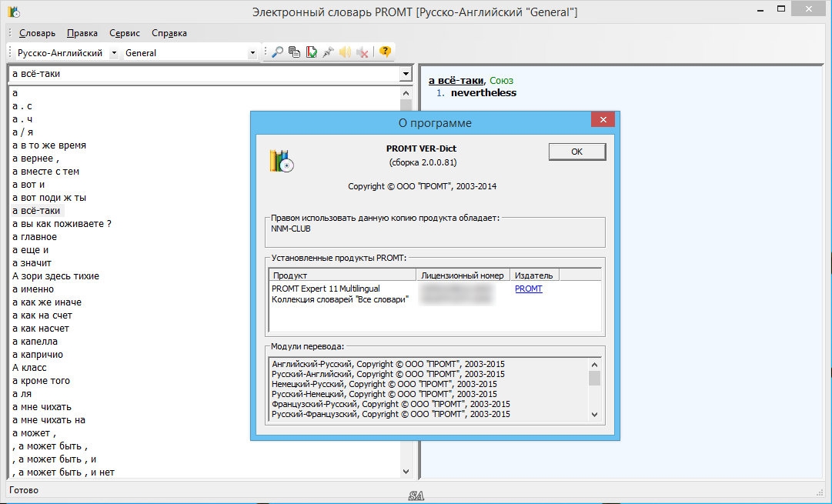
Task: Follow the PROMT publisher link
Action: 528,289
